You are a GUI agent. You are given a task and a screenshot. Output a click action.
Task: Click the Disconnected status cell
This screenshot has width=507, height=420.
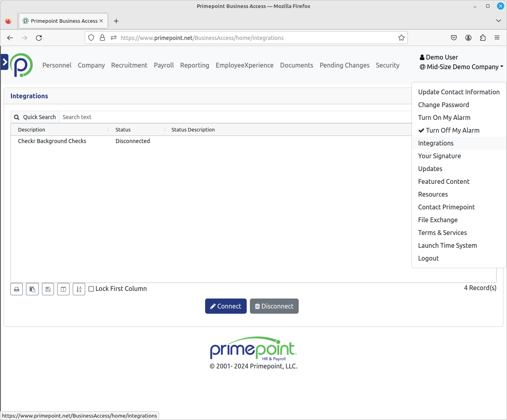pos(133,141)
